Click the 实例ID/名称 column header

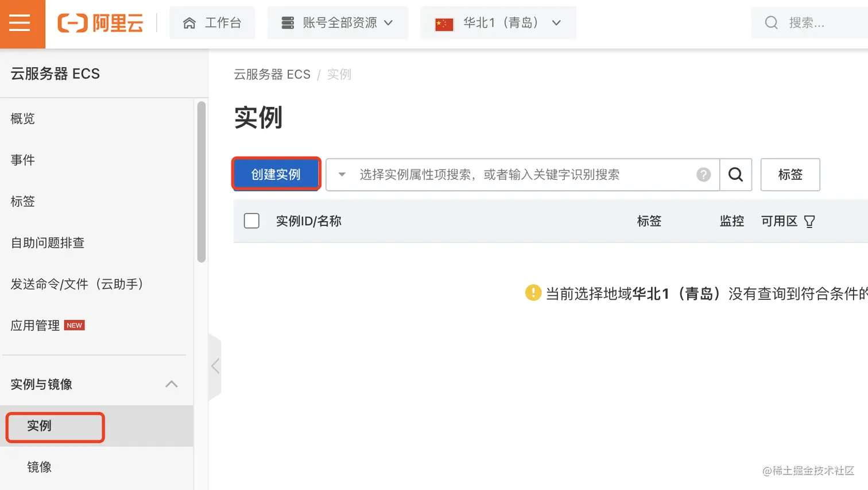(309, 221)
